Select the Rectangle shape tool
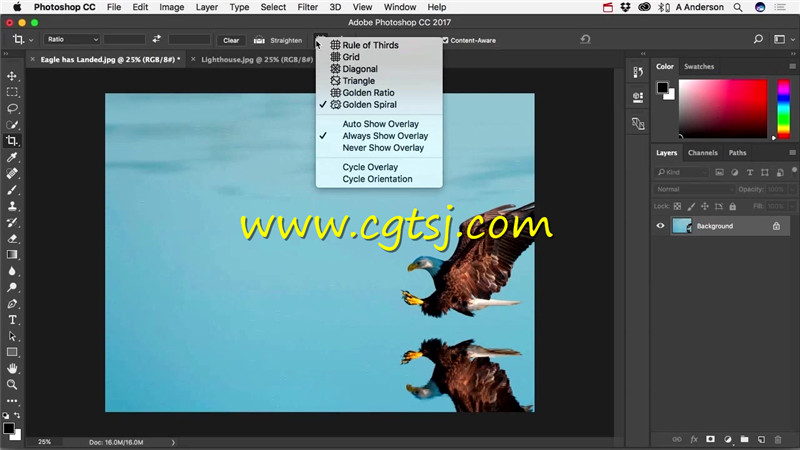This screenshot has width=800, height=450. pyautogui.click(x=12, y=352)
